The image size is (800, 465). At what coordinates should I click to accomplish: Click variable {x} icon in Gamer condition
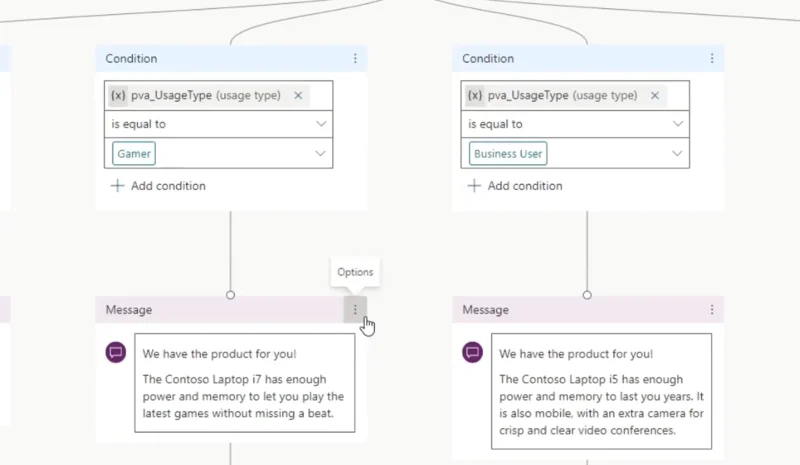tap(118, 95)
